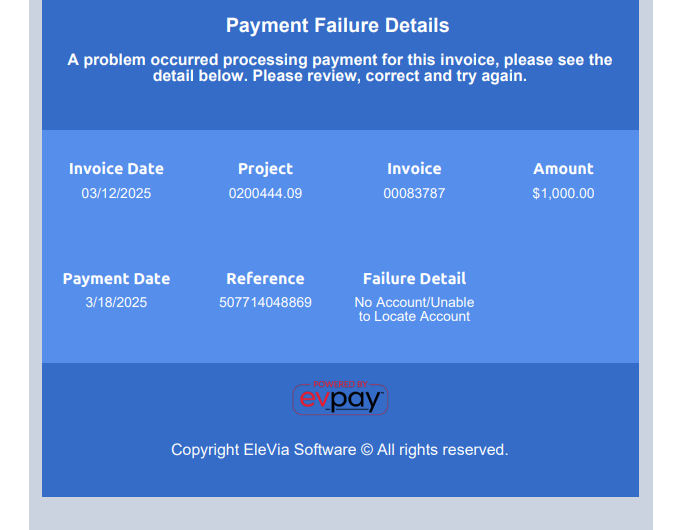The image size is (676, 530).
Task: Click the project number 0200444.09
Action: tap(265, 193)
